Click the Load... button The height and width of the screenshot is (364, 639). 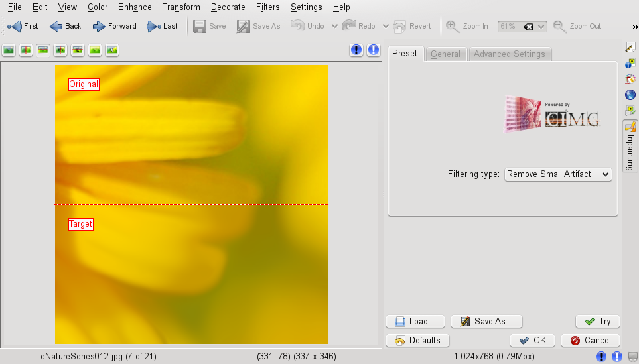[x=415, y=322]
